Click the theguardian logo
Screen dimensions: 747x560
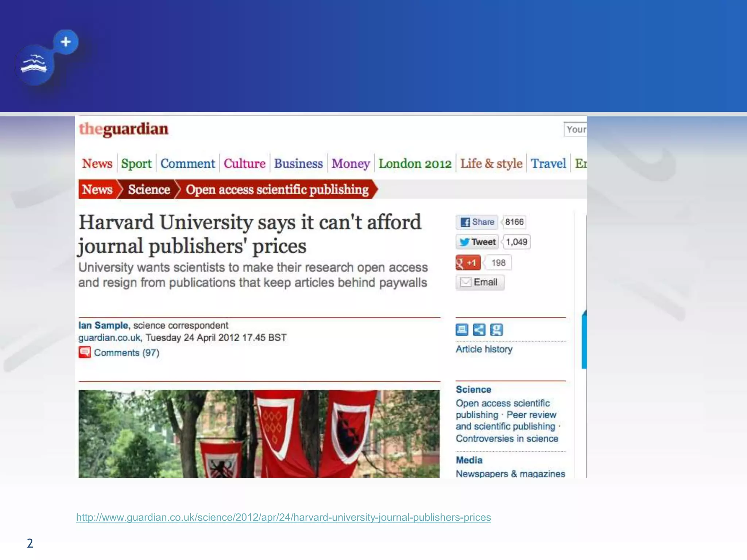124,129
